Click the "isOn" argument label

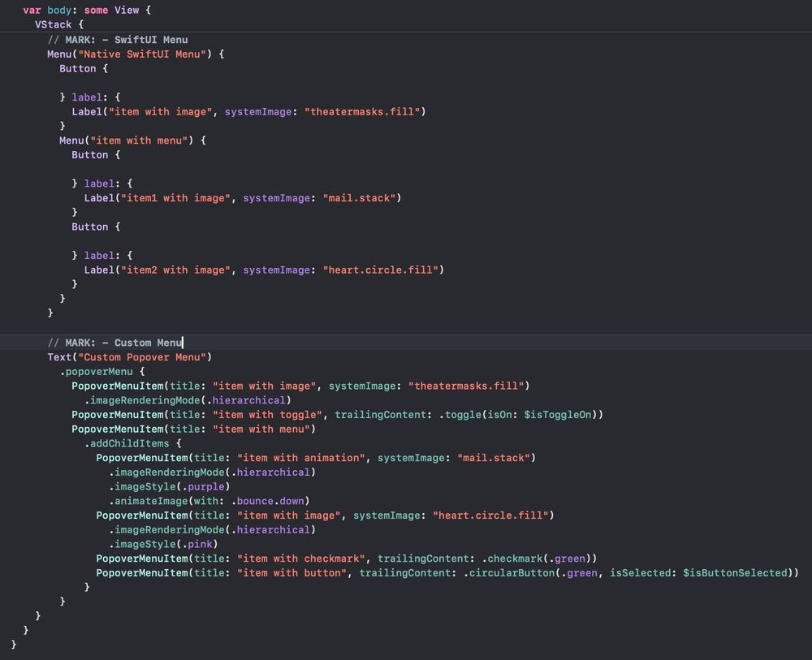(499, 415)
